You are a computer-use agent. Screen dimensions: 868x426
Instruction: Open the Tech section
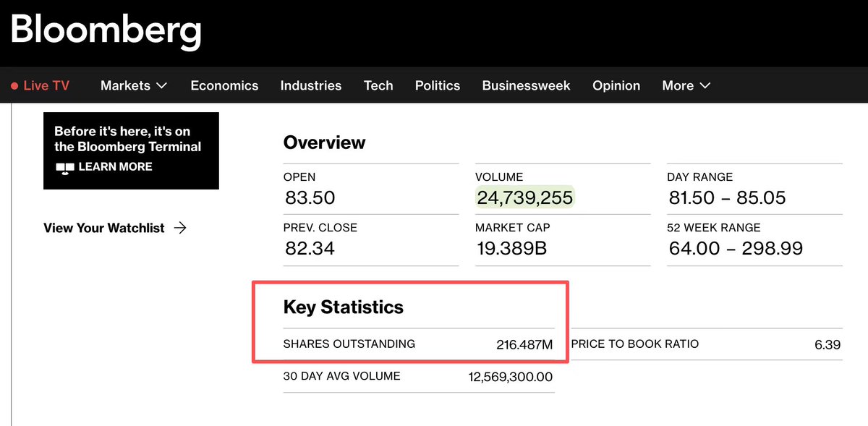point(378,85)
